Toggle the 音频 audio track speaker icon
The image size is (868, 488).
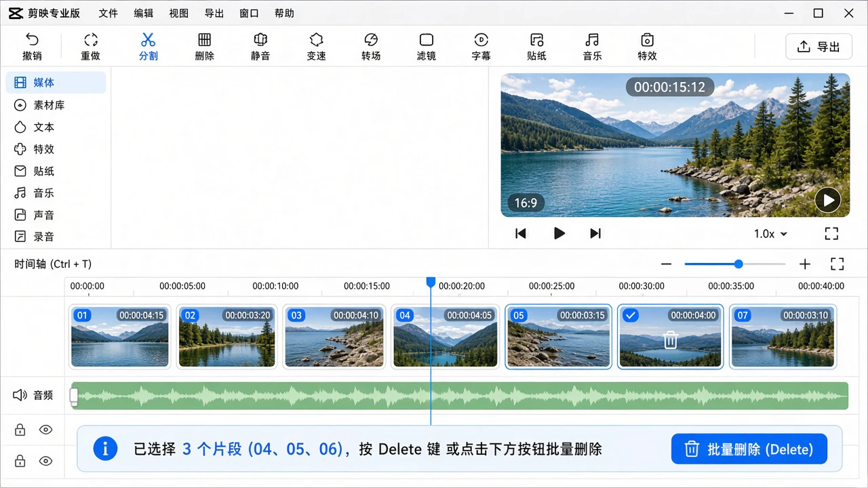pyautogui.click(x=20, y=395)
